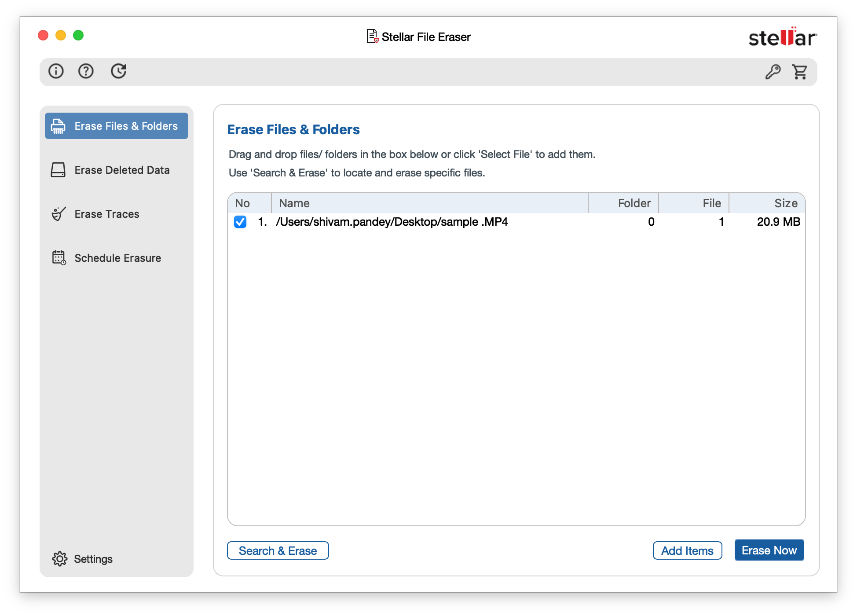Open buy page via the cart icon

800,72
